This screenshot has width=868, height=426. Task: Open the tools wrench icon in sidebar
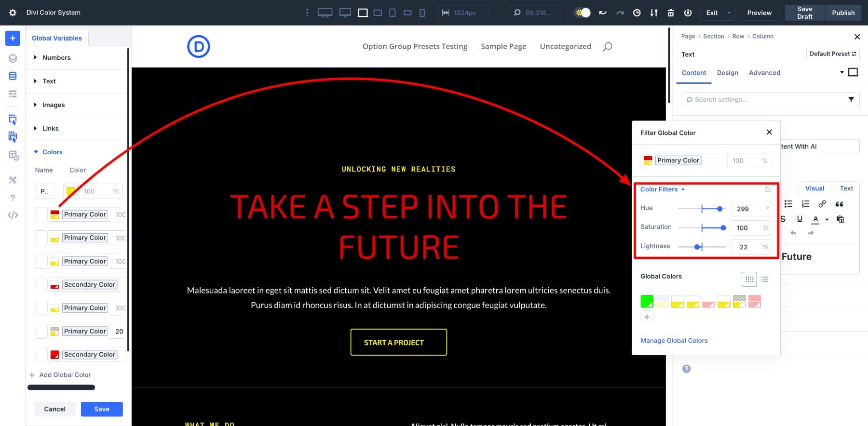(13, 180)
